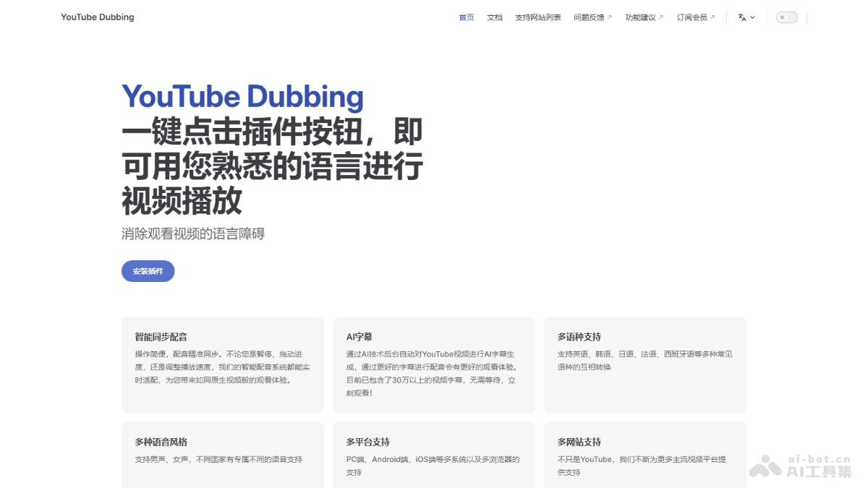The image size is (868, 488).
Task: Click the sun icon inside the theme switch
Action: [782, 17]
